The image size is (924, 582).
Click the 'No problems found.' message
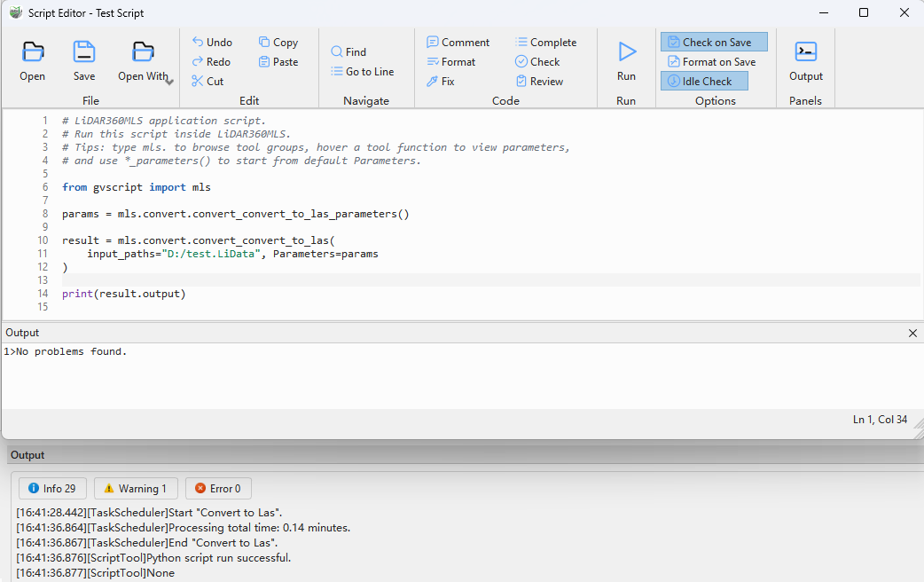71,351
